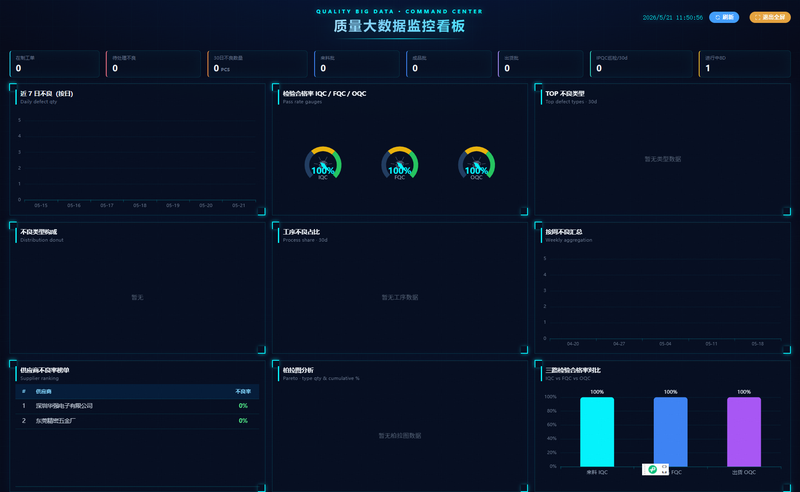The width and height of the screenshot is (800, 492).
Task: Click the 暂无工序数据 empty-state text
Action: click(400, 298)
